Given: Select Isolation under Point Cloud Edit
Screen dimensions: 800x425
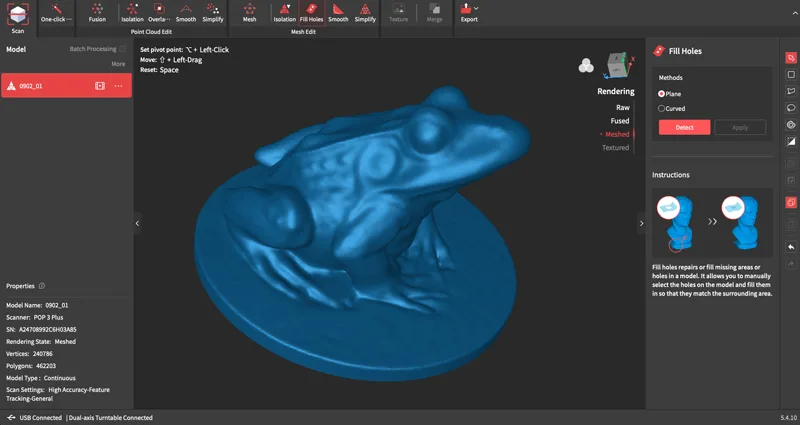Looking at the screenshot, I should 132,13.
